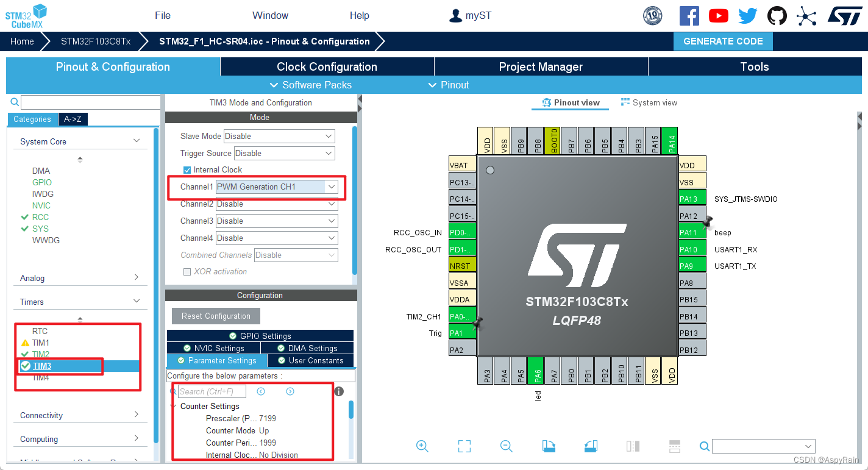Select TIM1 in the Timers list
This screenshot has height=470, width=868.
tap(41, 343)
